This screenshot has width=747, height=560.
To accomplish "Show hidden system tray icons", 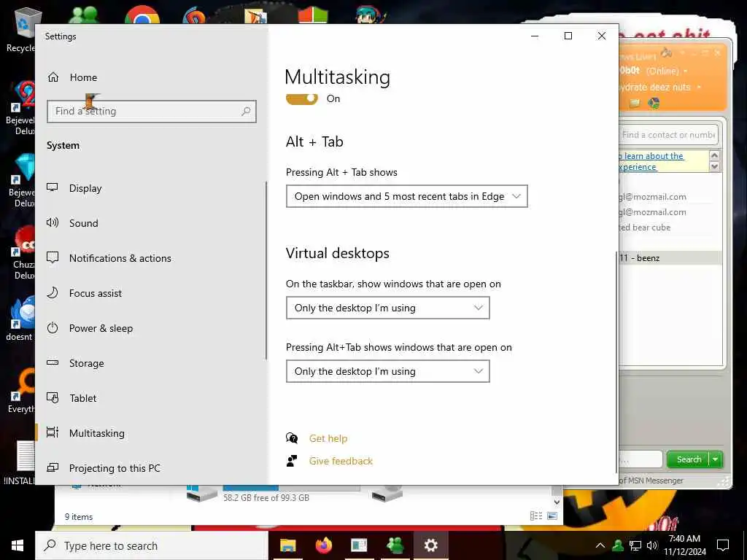I will tap(600, 545).
